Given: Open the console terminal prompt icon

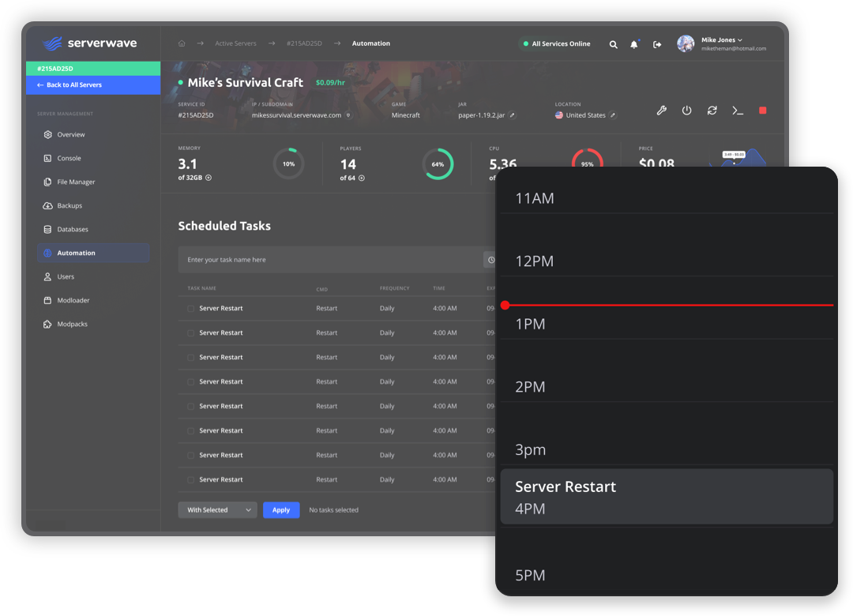Looking at the screenshot, I should (737, 111).
